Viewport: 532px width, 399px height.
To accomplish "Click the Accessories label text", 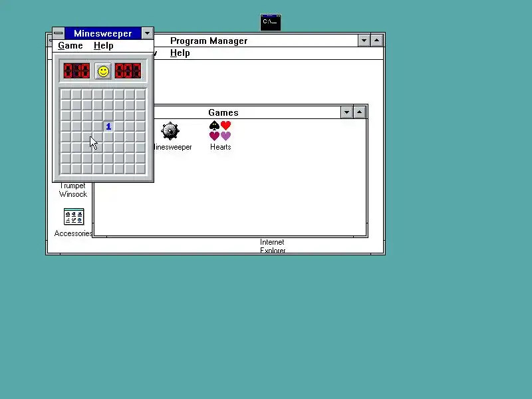I will (x=73, y=233).
